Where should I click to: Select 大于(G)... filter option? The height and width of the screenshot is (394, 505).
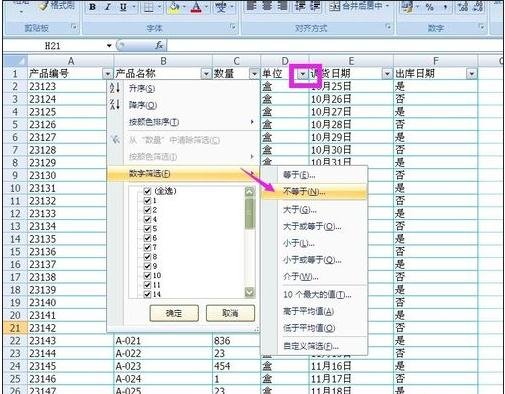(314, 210)
